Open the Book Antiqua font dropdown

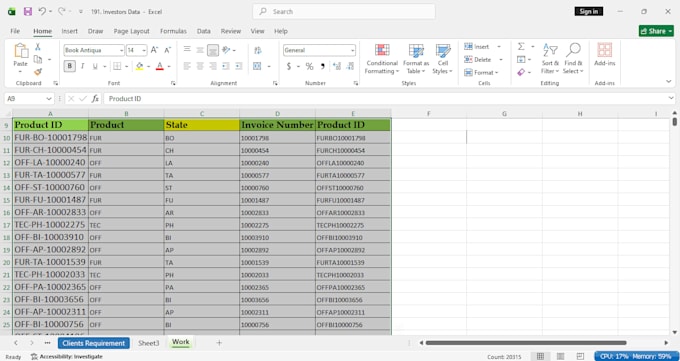121,51
